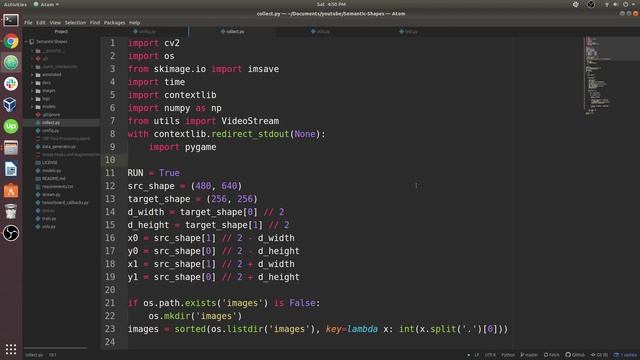
Task: Launch Google Chrome from the dock
Action: tap(11, 41)
